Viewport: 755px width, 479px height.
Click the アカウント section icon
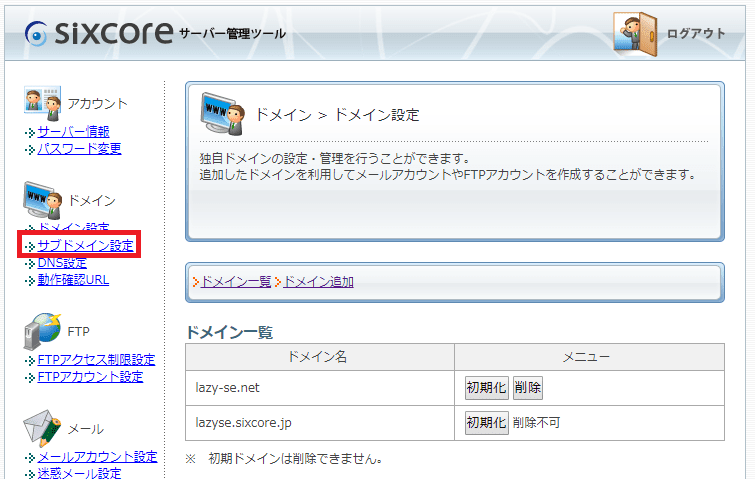(42, 103)
